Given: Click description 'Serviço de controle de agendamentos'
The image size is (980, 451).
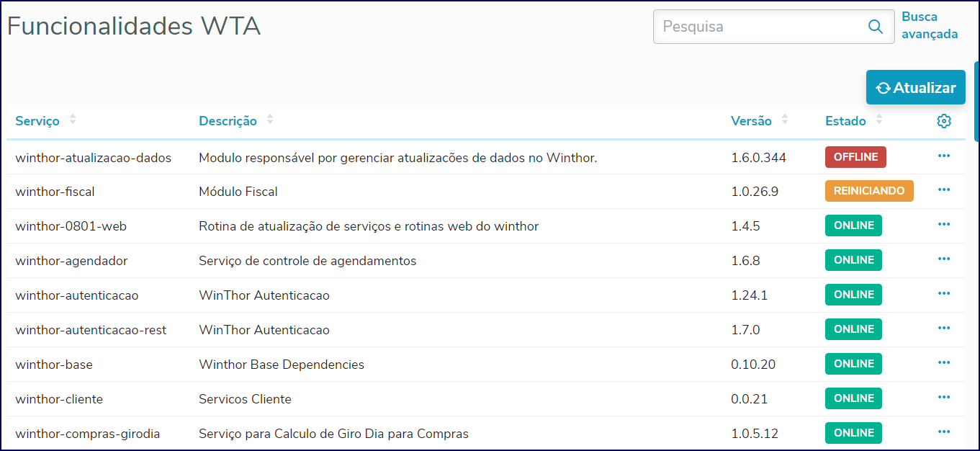Looking at the screenshot, I should [307, 261].
